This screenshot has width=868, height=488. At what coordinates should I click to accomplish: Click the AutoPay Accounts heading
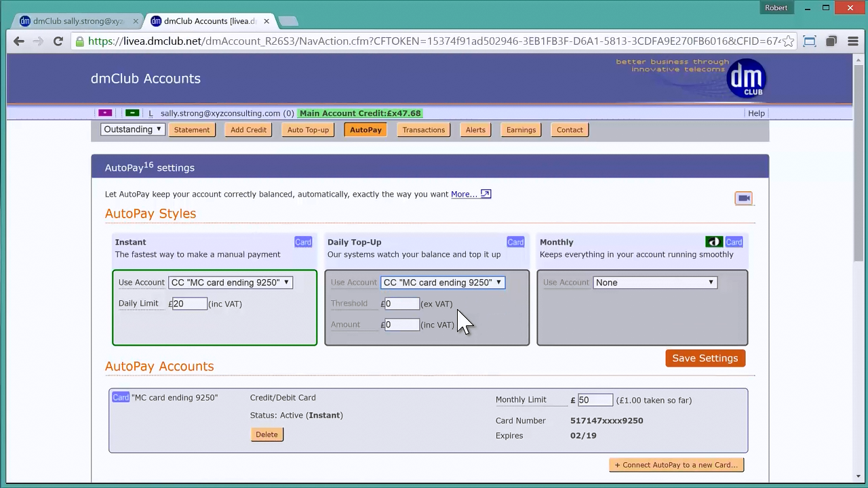click(159, 366)
